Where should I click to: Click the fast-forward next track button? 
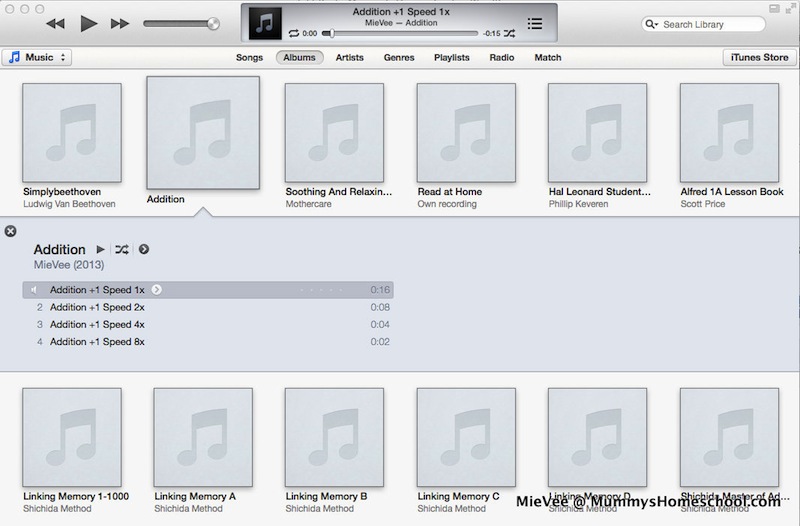point(120,23)
